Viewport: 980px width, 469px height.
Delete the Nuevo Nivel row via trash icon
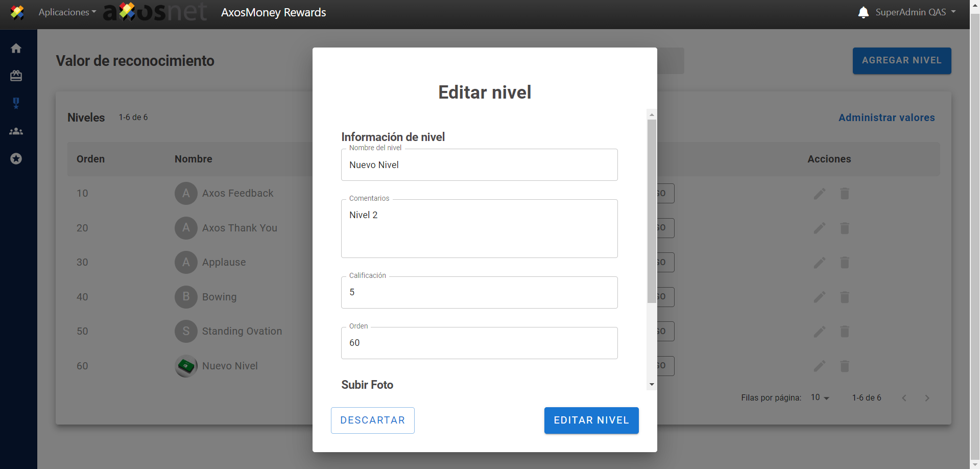tap(845, 366)
